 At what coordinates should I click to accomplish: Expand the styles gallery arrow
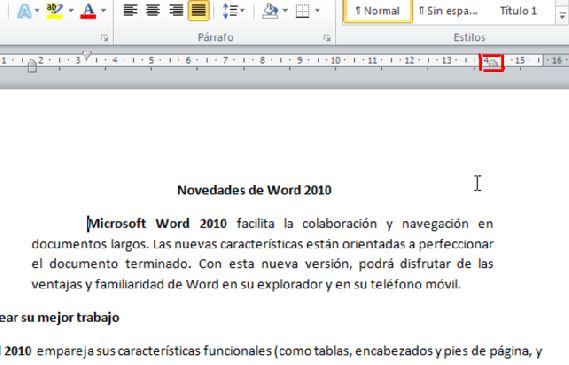(x=562, y=16)
